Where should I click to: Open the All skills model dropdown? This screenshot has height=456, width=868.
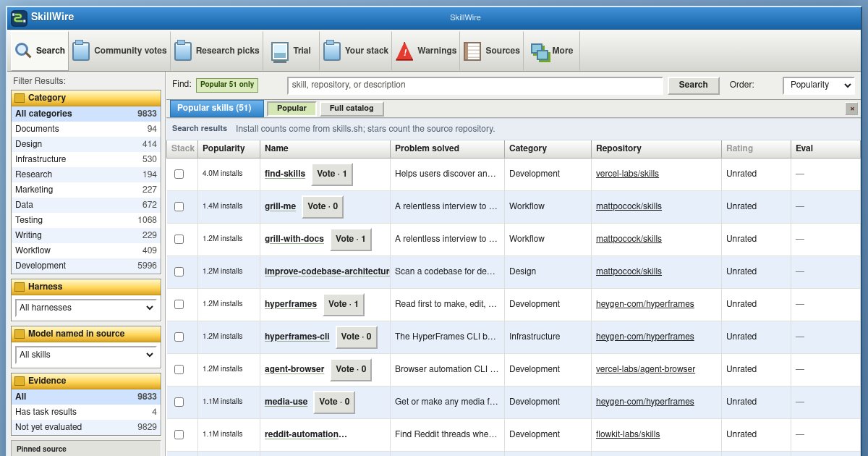click(x=86, y=355)
